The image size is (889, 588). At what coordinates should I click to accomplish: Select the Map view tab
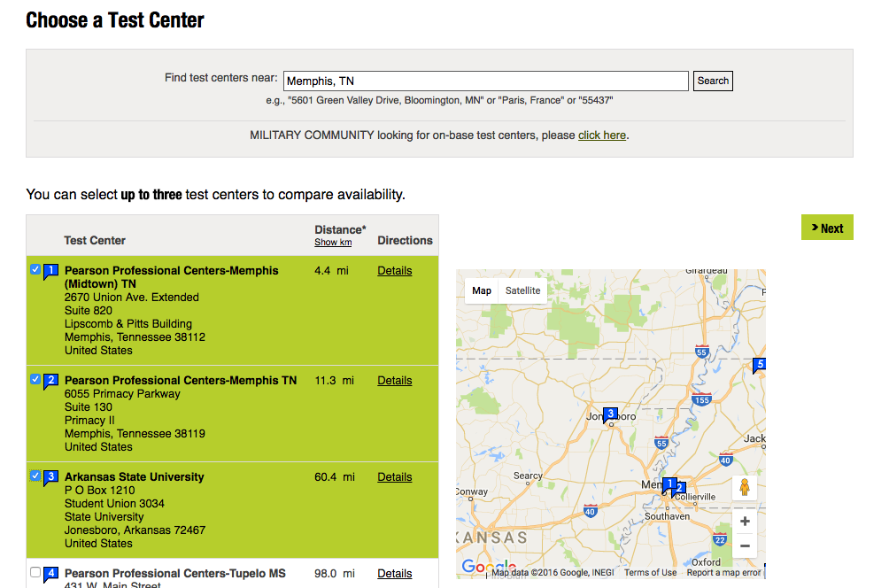point(481,290)
